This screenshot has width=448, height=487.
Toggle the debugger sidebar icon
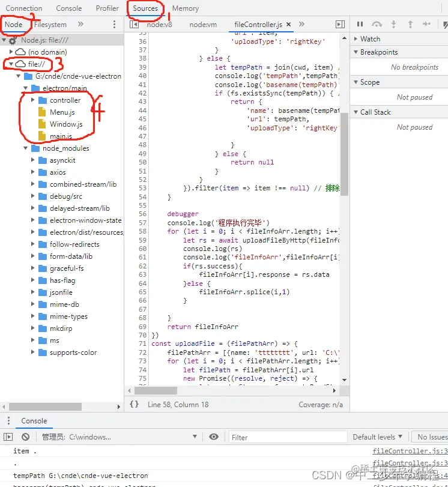pos(340,24)
